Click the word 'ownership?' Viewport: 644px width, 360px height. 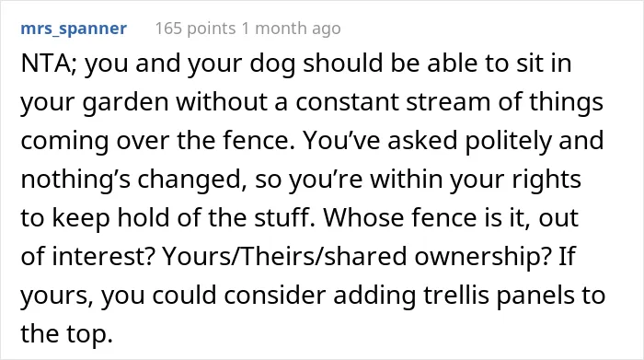[483, 257]
